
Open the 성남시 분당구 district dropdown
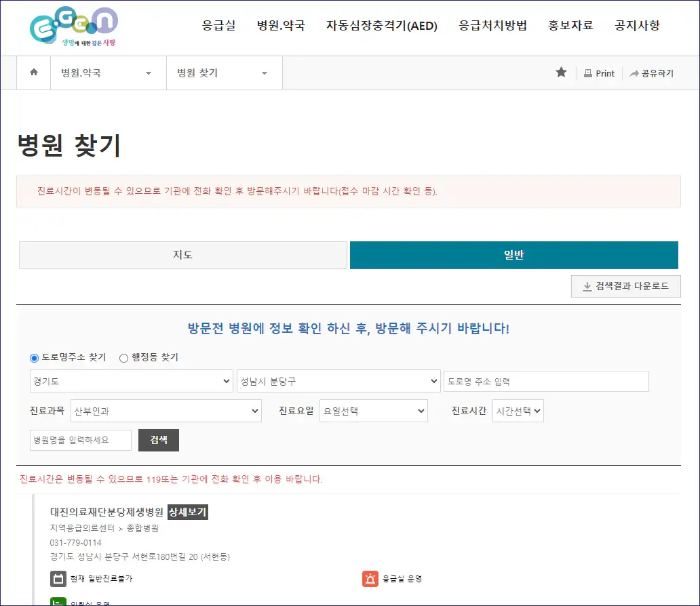338,381
